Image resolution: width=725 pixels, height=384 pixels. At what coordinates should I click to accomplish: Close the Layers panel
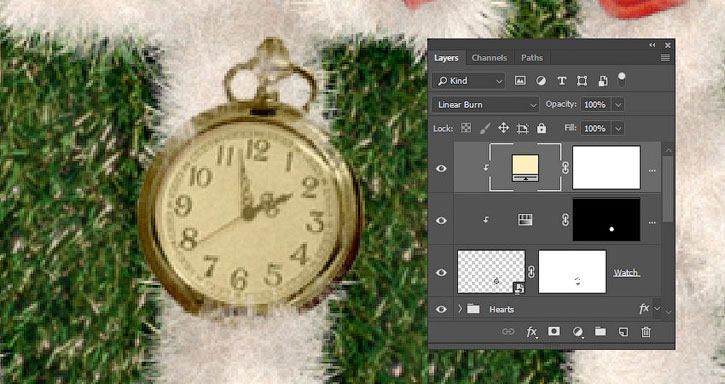[x=668, y=45]
